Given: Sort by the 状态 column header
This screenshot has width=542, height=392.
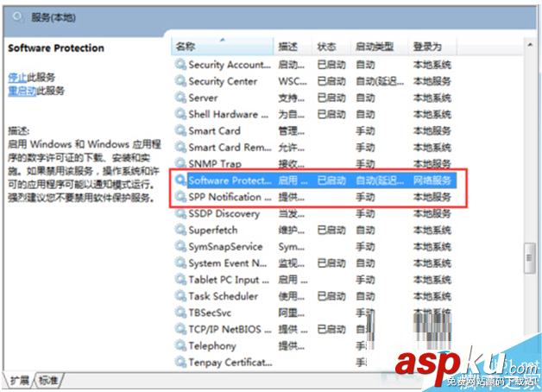Looking at the screenshot, I should [x=331, y=47].
